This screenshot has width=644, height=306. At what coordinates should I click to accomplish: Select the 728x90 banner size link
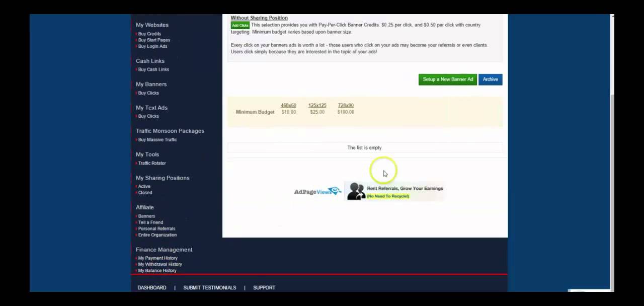click(x=346, y=105)
